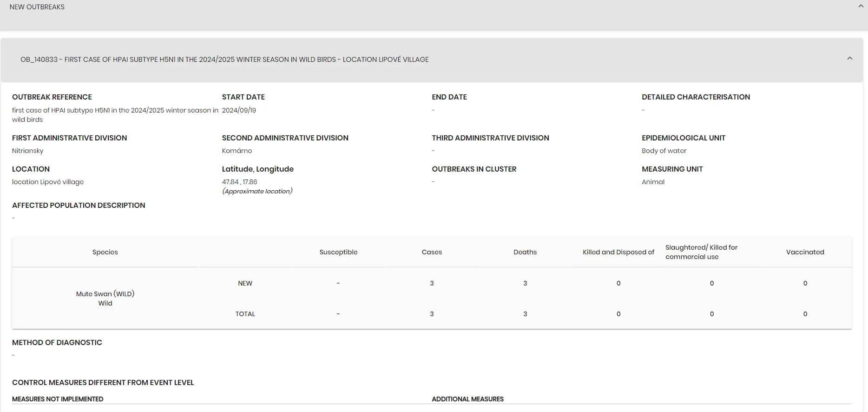Click the Nitriansky first administrative division value
This screenshot has width=868, height=412.
(28, 151)
